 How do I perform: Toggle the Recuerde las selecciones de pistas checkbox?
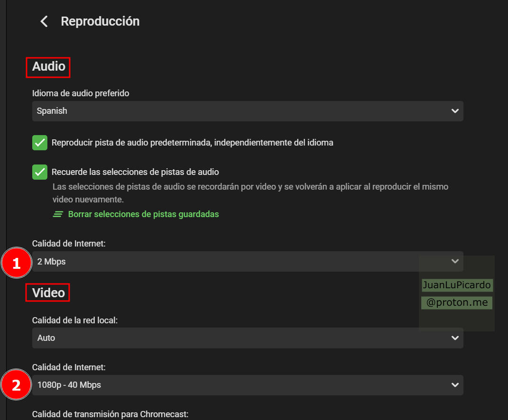tap(40, 172)
